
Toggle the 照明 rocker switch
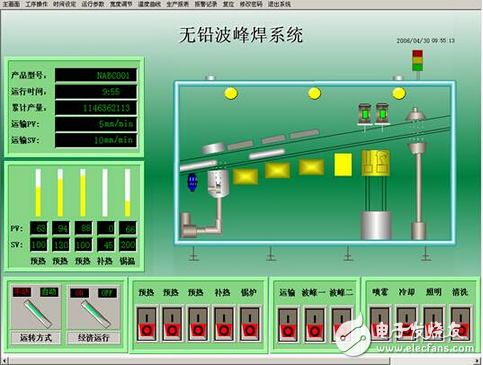pyautogui.click(x=434, y=324)
